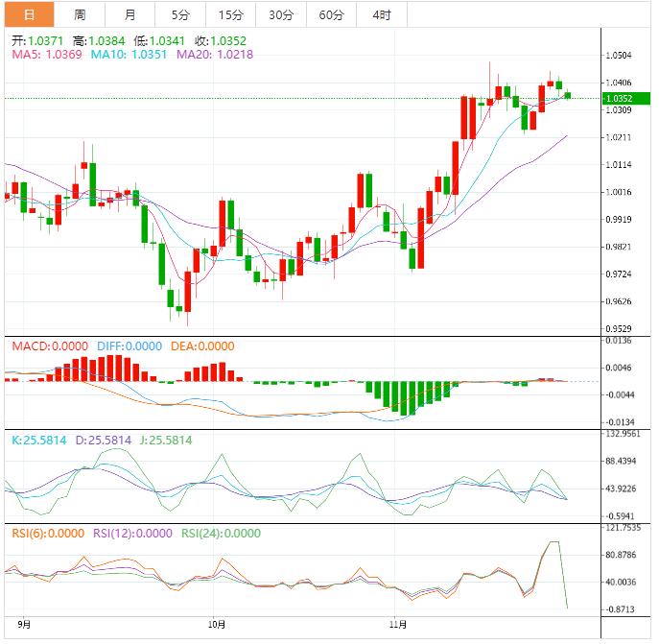Click the RSI(12) indicator label
Viewport: 659px width, 644px height.
click(132, 534)
